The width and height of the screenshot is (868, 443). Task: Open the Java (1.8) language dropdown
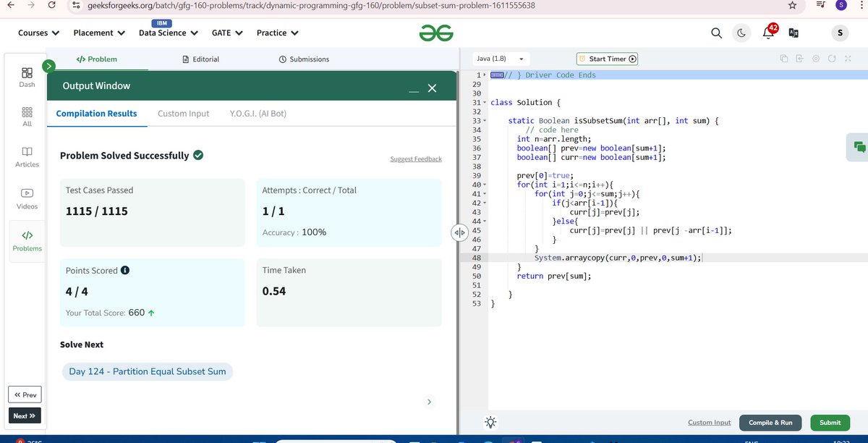pos(500,59)
